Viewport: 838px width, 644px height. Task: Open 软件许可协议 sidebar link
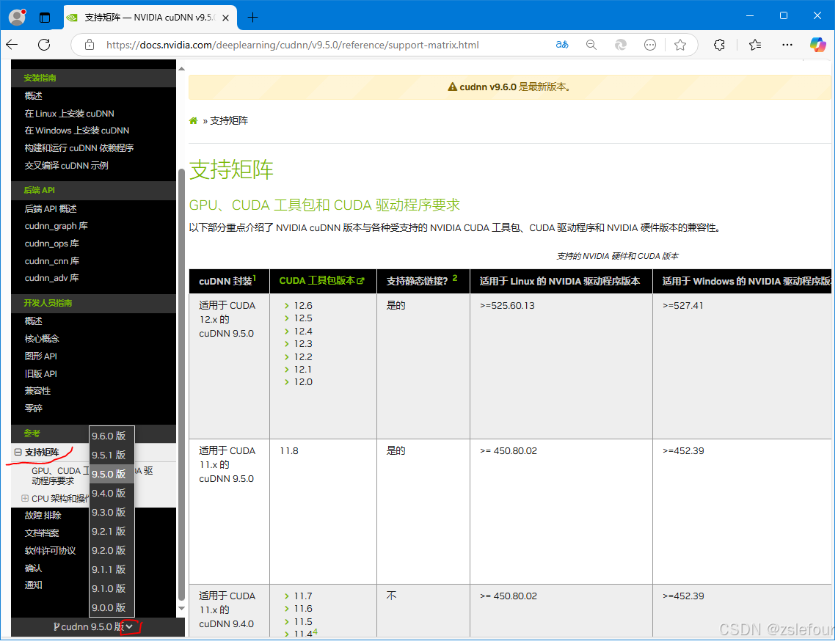point(50,551)
